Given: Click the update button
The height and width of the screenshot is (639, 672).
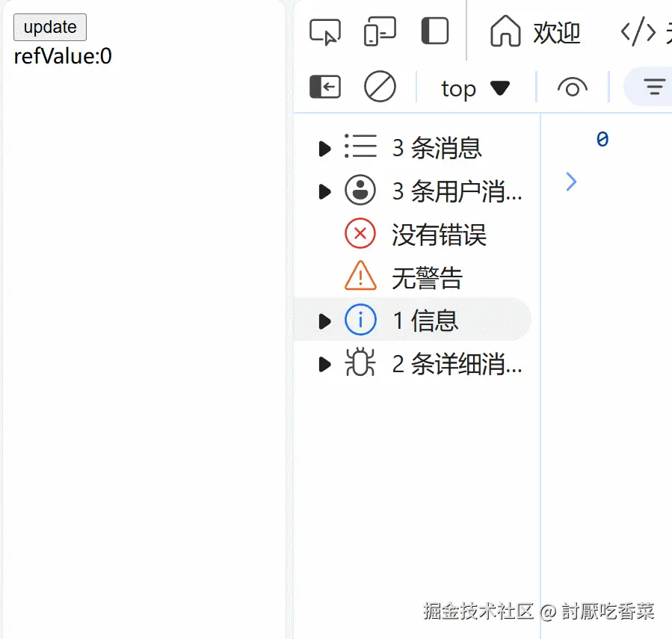Looking at the screenshot, I should click(x=50, y=27).
